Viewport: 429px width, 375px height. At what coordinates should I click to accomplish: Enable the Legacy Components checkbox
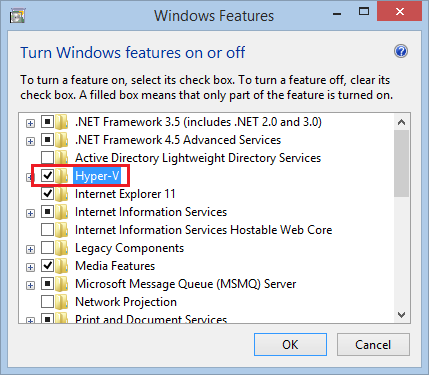click(x=47, y=247)
